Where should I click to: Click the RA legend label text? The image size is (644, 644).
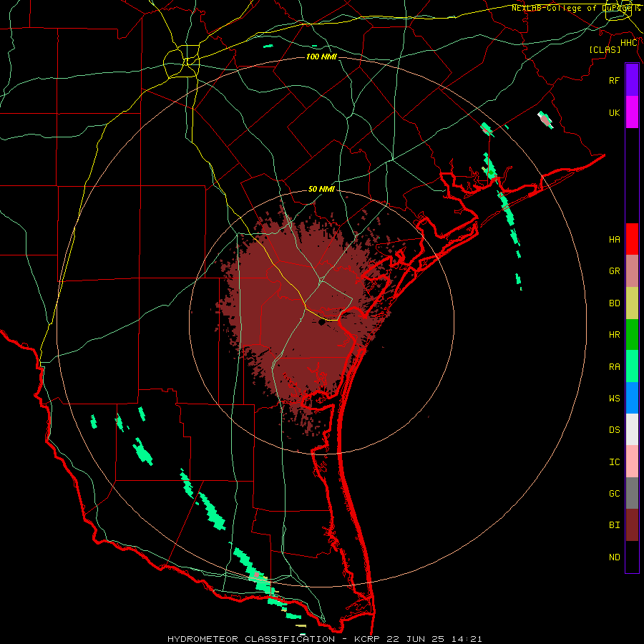pyautogui.click(x=615, y=366)
